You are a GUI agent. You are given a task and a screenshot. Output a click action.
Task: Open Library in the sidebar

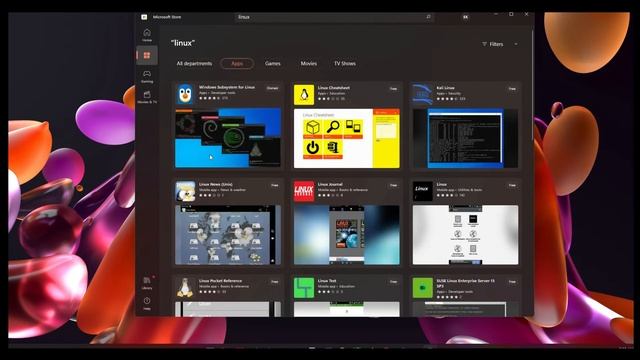tap(147, 283)
